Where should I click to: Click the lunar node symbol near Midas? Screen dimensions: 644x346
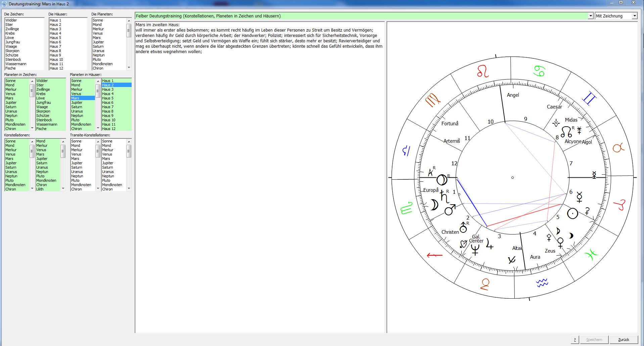(566, 132)
